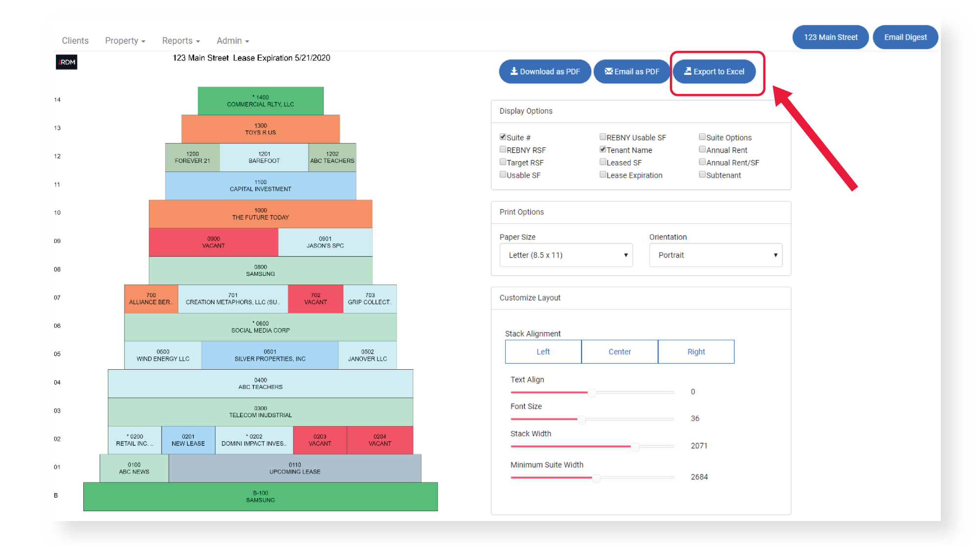Screen dimensions: 980x546
Task: Select suite 0600 Social Media Corp block
Action: pyautogui.click(x=261, y=327)
